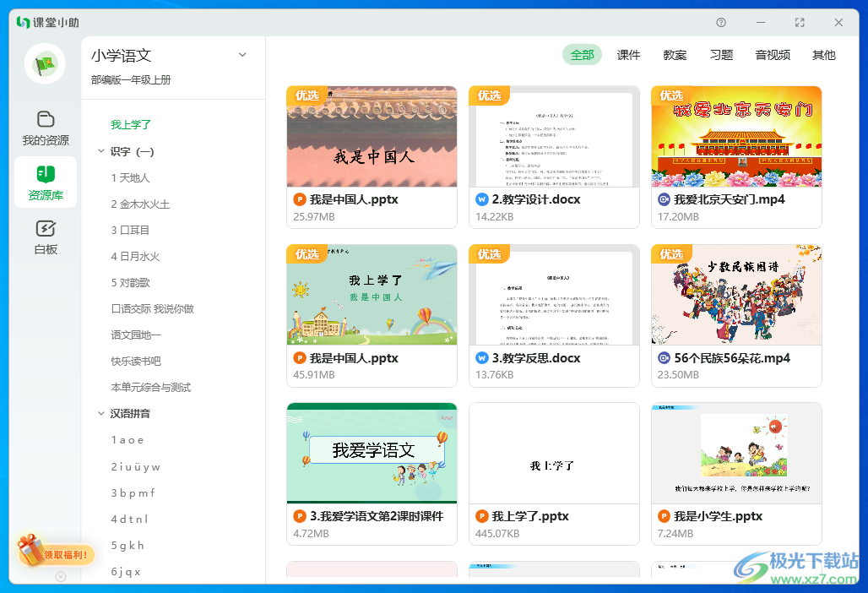Select the 我上学了 chapter

click(x=131, y=124)
